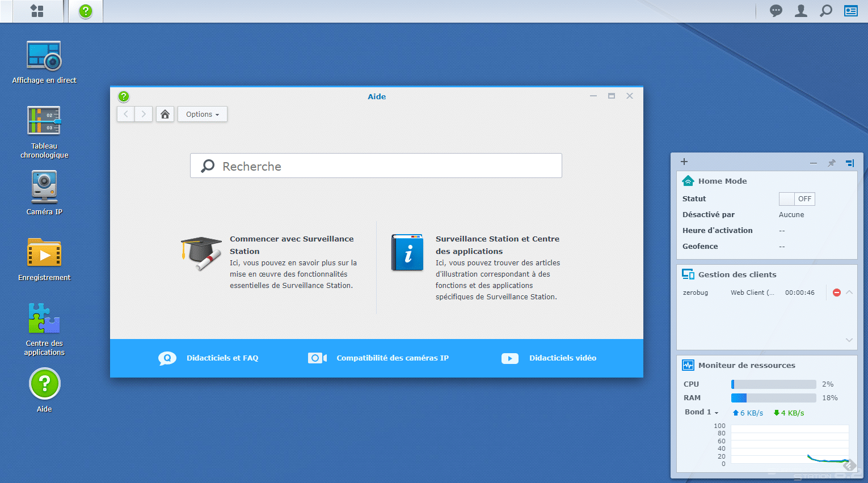Viewport: 868px width, 483px height.
Task: Go back in the Aide window
Action: [126, 114]
